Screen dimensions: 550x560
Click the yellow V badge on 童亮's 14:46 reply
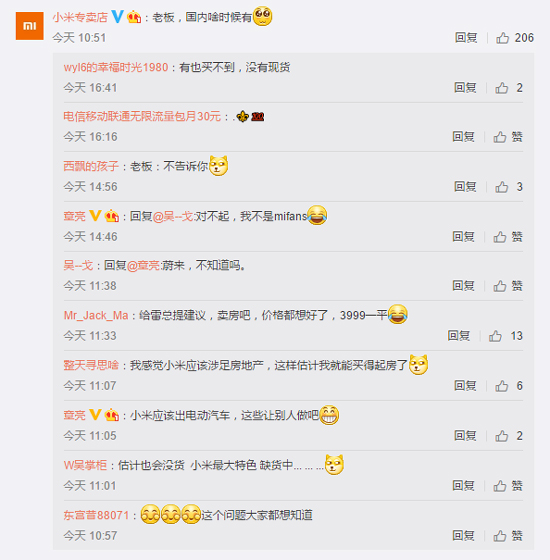point(95,215)
